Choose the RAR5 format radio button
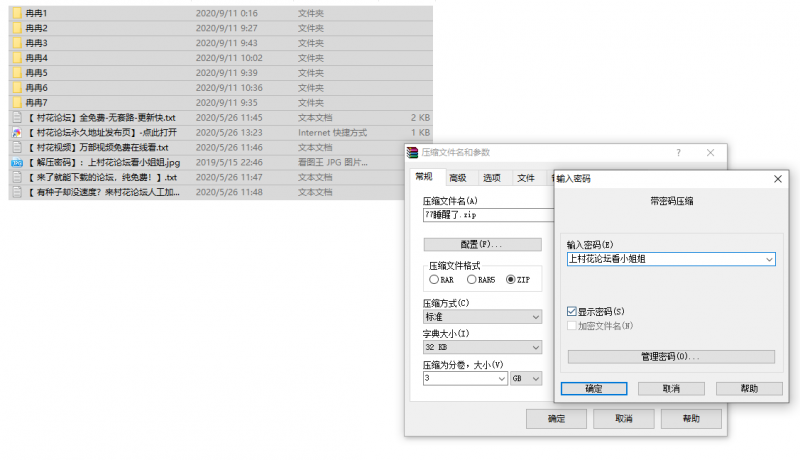This screenshot has height=460, width=800. pos(472,280)
